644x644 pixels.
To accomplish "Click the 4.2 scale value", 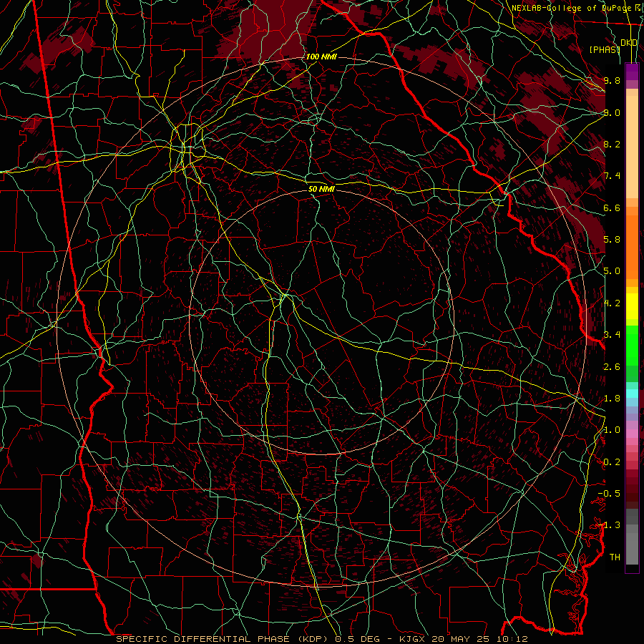I will click(612, 303).
